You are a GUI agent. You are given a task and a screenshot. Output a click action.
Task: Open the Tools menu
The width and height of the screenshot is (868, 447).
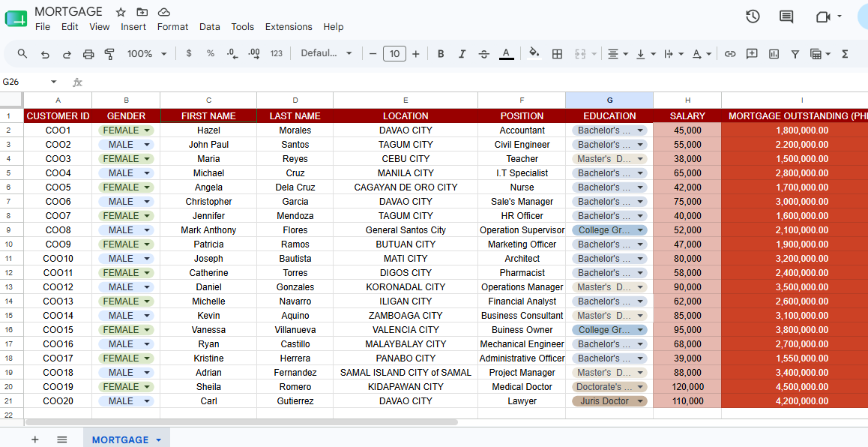tap(242, 26)
